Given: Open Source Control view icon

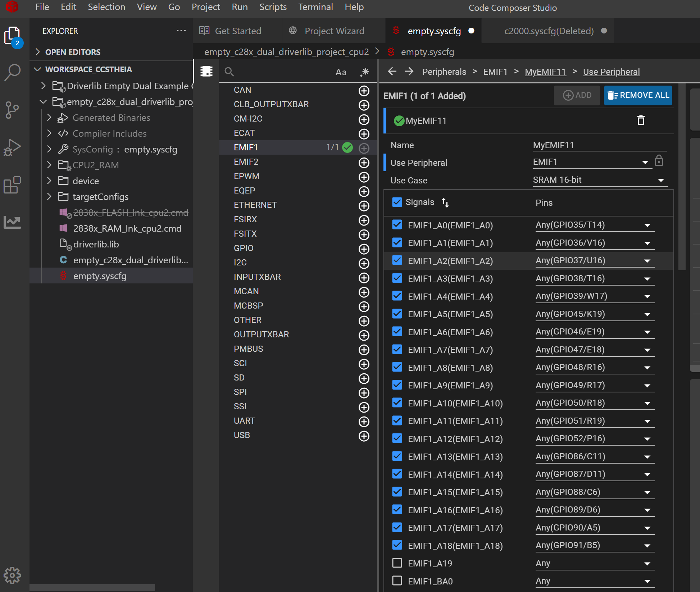Looking at the screenshot, I should pos(13,110).
